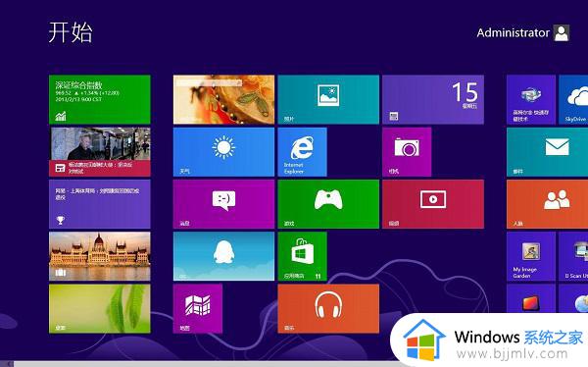Launch My Image Garden tile
This screenshot has height=367, width=588.
coord(531,256)
